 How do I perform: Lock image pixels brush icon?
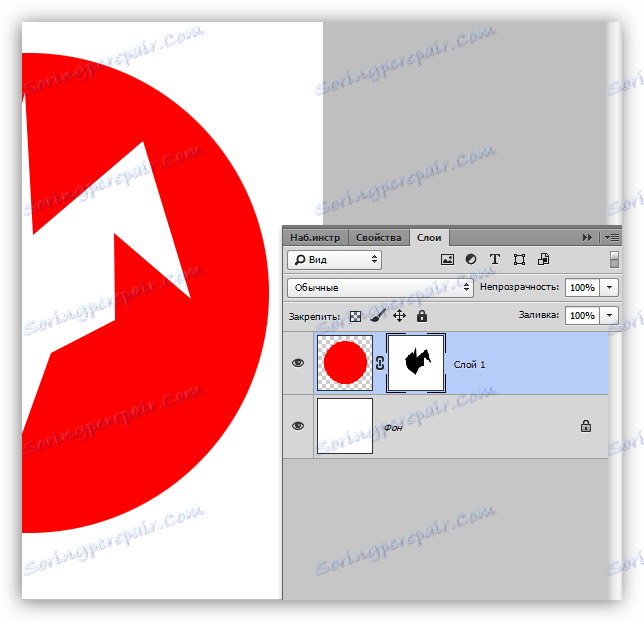tap(378, 316)
